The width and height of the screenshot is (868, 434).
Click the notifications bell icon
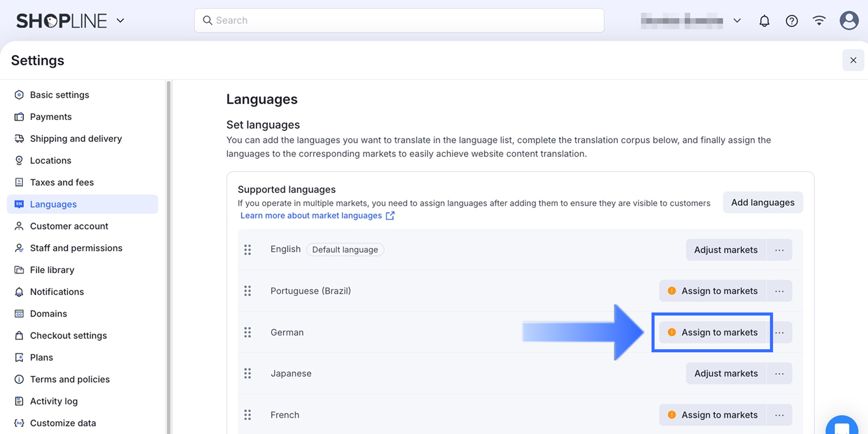(x=764, y=21)
